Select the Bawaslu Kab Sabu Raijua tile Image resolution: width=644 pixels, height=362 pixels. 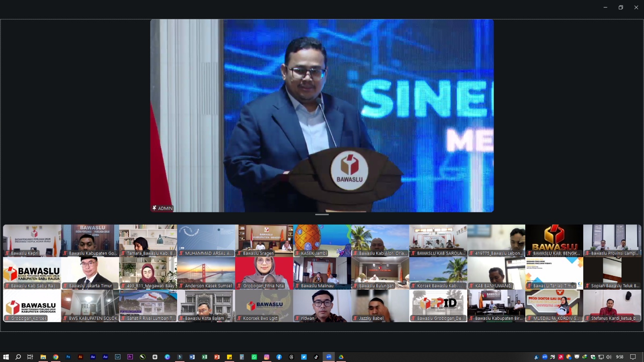(x=32, y=273)
